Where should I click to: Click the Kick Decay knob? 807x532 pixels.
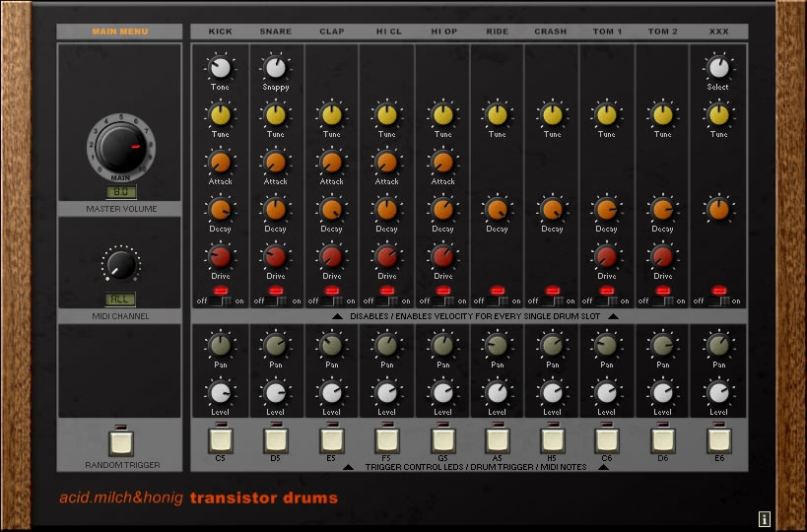click(x=221, y=210)
